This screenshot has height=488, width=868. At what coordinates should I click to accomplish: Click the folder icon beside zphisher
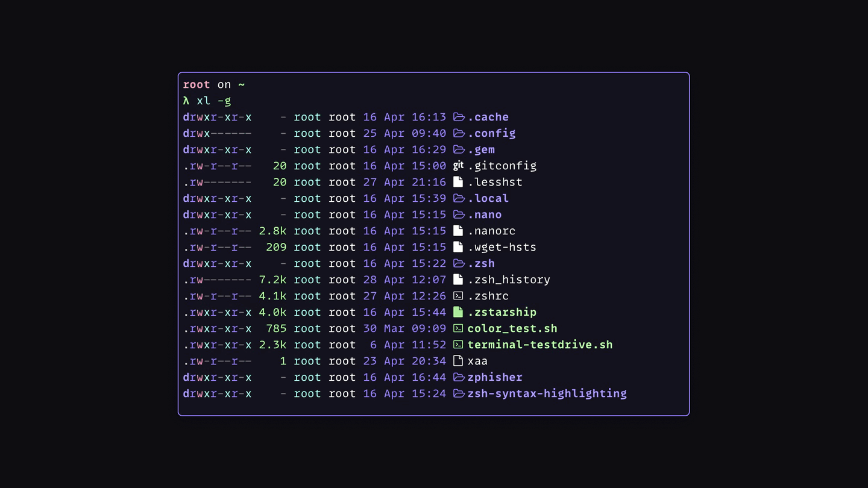coord(459,377)
